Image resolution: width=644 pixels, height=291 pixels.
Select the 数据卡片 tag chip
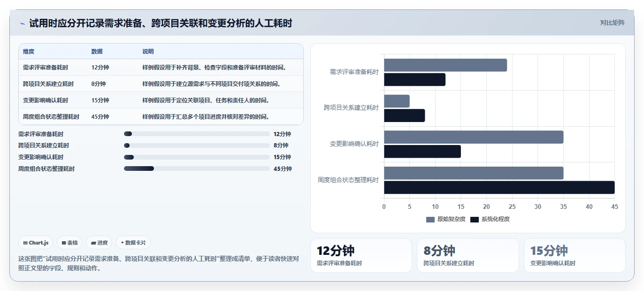point(133,243)
